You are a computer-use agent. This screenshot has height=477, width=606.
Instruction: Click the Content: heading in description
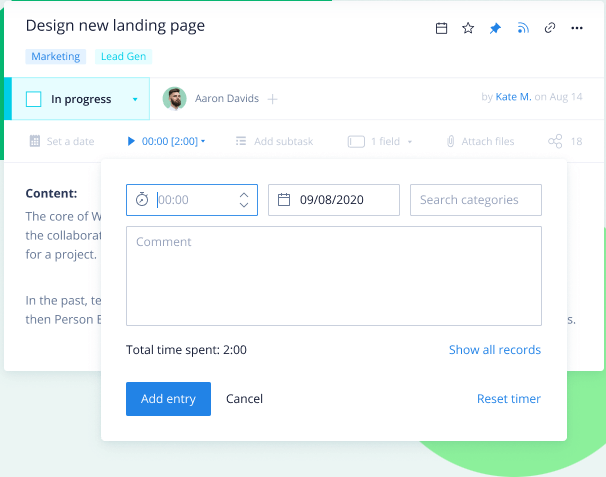(x=51, y=193)
